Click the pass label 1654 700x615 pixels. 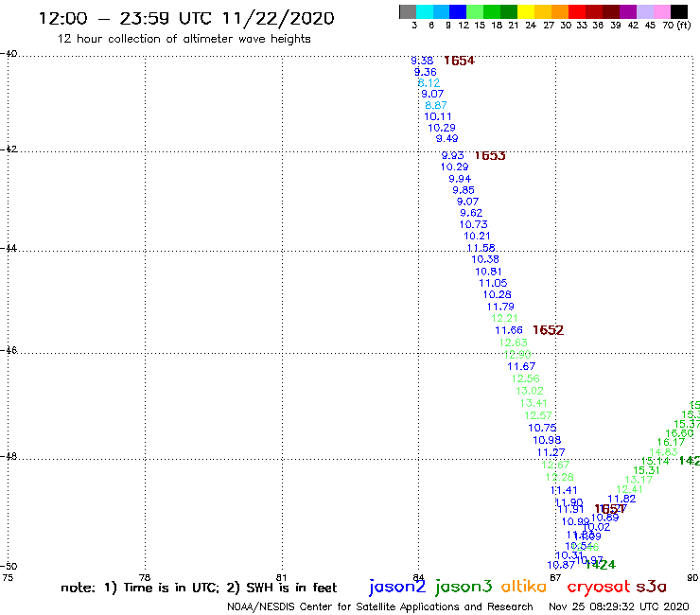click(x=460, y=61)
